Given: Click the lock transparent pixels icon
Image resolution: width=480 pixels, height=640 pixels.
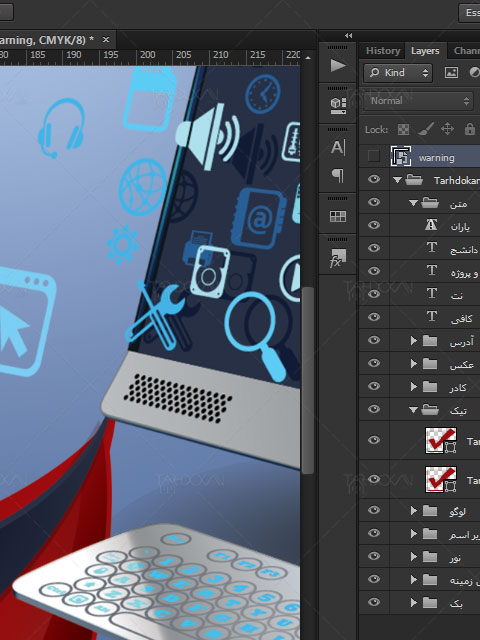Looking at the screenshot, I should 403,129.
